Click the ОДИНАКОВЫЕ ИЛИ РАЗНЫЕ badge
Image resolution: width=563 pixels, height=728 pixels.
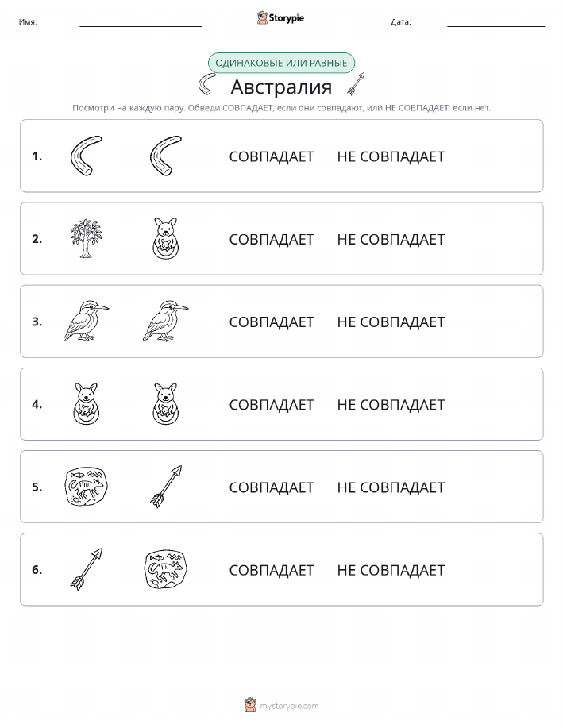(x=281, y=63)
